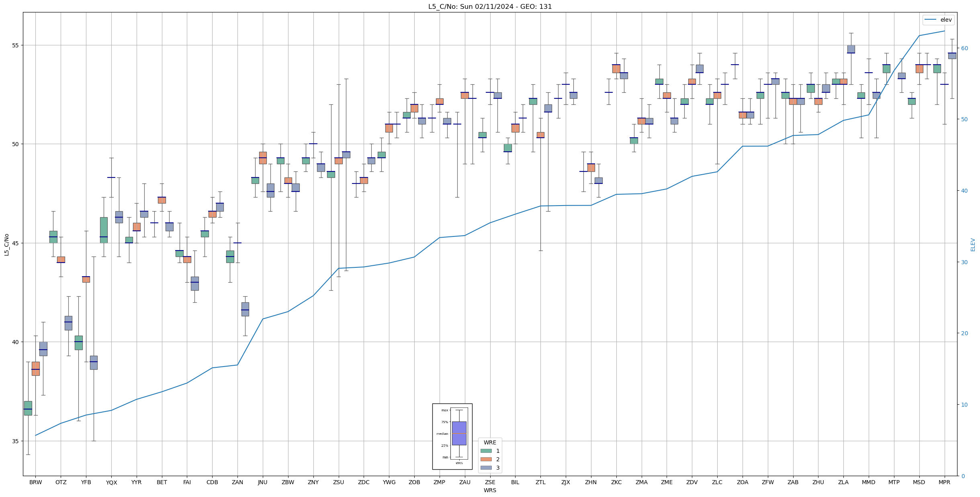The height and width of the screenshot is (497, 980).
Task: Click the BRW station tick label
Action: [35, 483]
